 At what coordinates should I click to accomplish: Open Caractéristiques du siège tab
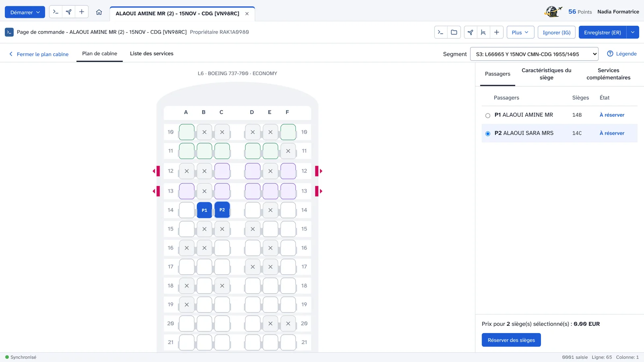546,74
